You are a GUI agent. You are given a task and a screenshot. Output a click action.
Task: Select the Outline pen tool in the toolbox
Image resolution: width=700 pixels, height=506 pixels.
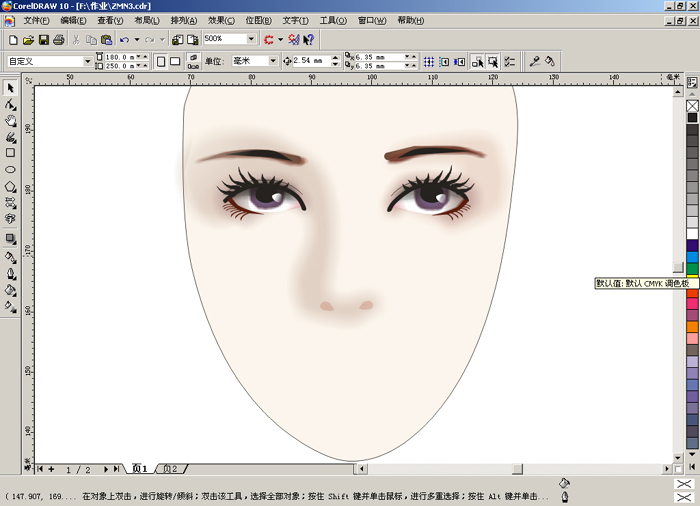coord(10,274)
